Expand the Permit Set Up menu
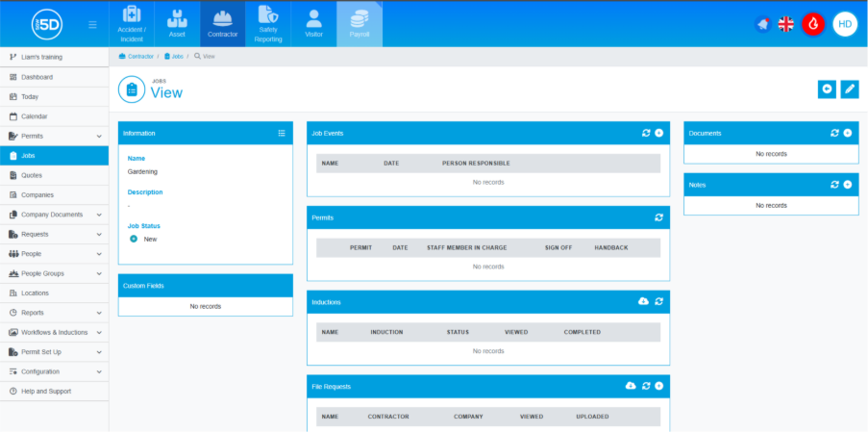 (99, 352)
